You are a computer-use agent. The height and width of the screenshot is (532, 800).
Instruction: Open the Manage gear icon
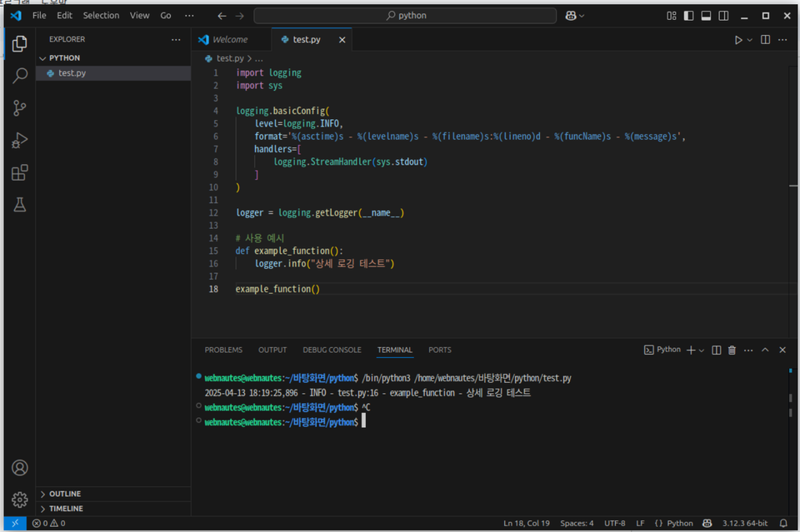pyautogui.click(x=19, y=500)
